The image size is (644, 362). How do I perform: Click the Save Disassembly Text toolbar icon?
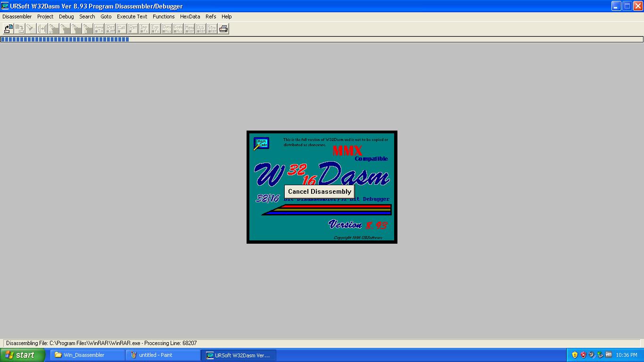pyautogui.click(x=19, y=29)
